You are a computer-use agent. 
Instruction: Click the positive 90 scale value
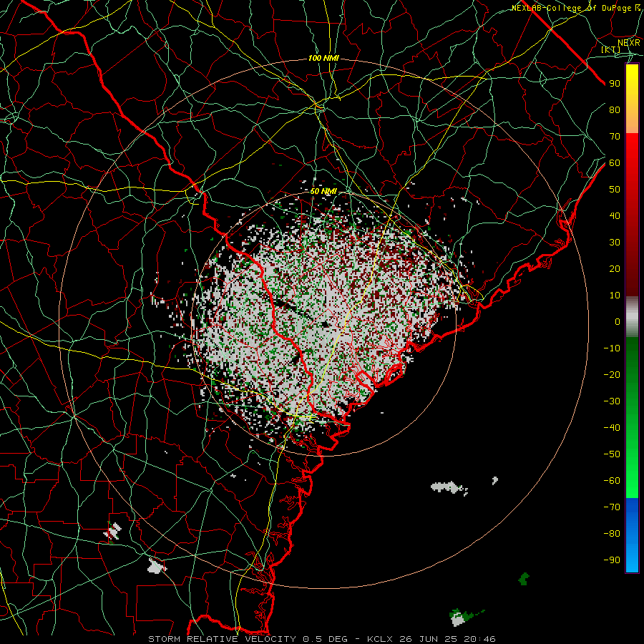pos(615,84)
